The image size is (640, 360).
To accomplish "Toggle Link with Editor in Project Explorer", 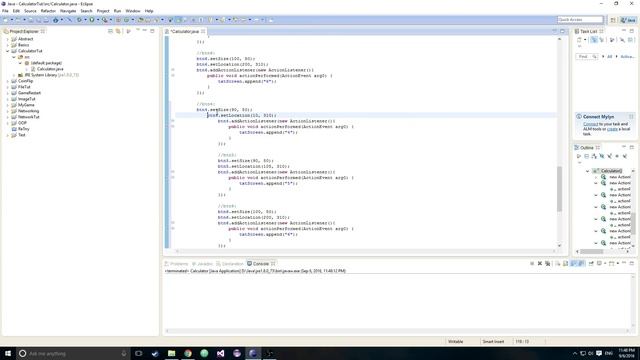I will tap(118, 31).
